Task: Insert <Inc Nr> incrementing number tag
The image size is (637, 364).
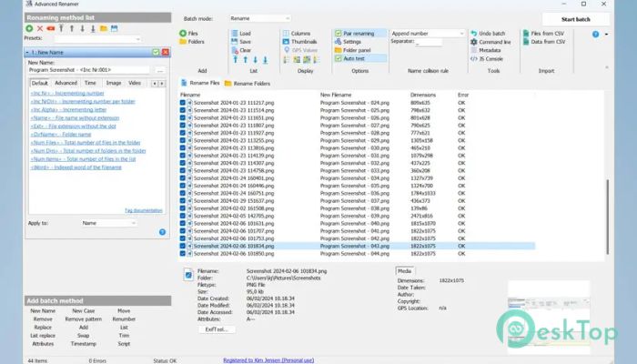Action: [x=67, y=93]
